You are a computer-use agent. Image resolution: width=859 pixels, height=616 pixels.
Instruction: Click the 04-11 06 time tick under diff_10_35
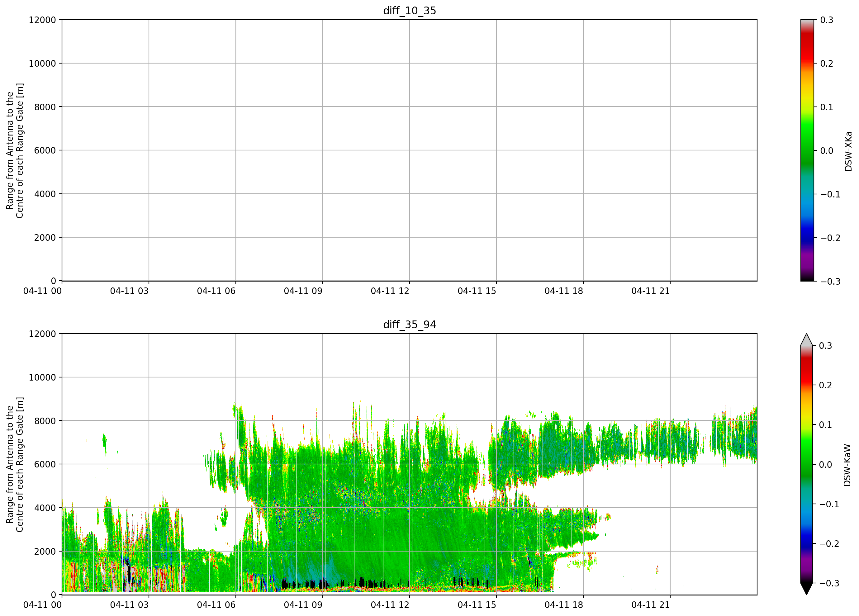click(x=216, y=291)
